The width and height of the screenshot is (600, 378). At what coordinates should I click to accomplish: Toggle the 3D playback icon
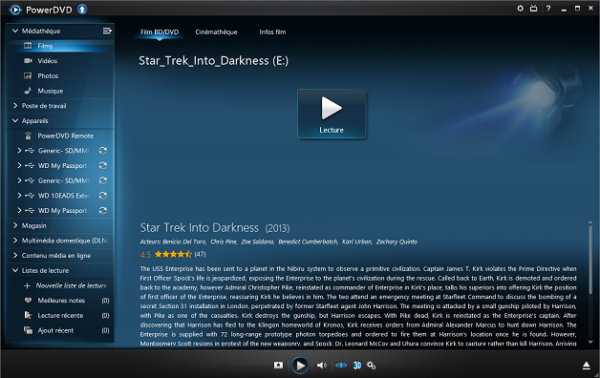357,365
